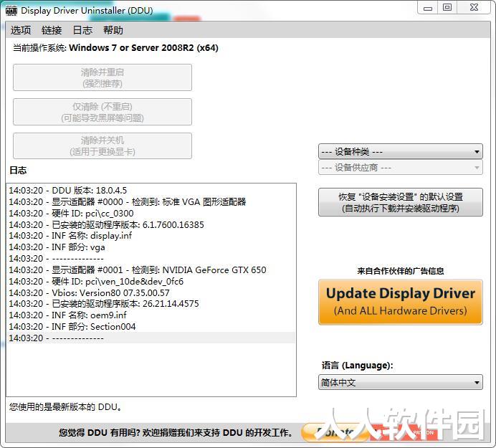Click the 清除并重启 button

pos(102,77)
